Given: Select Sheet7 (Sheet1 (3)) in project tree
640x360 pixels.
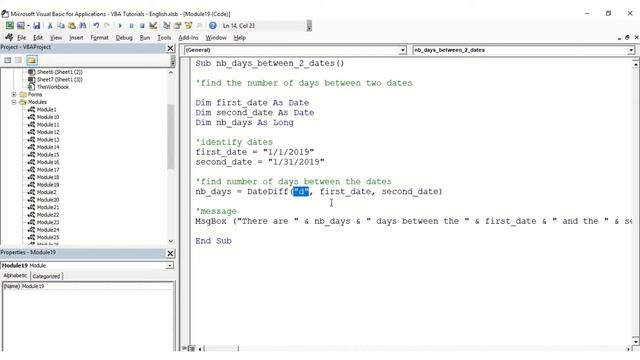Looking at the screenshot, I should [60, 80].
